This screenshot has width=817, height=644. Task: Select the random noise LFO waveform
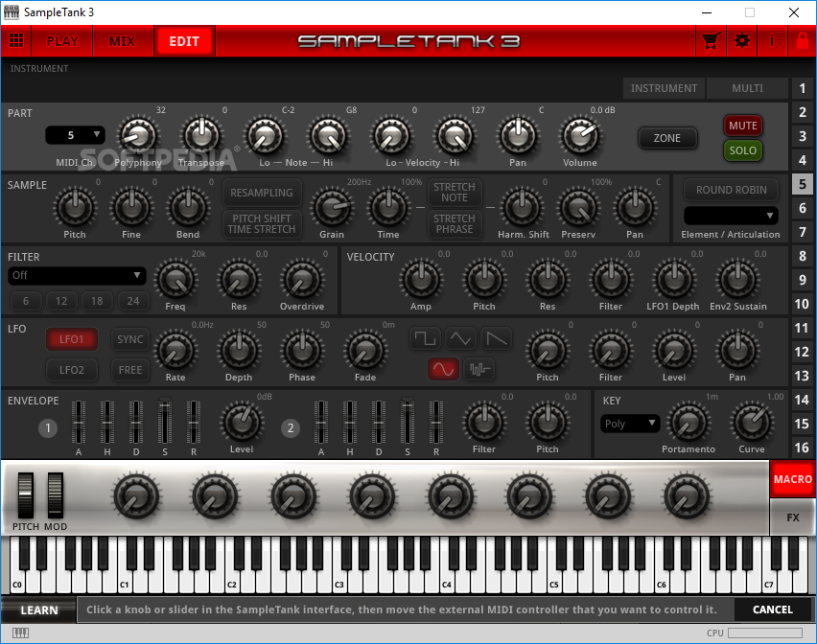pos(479,369)
